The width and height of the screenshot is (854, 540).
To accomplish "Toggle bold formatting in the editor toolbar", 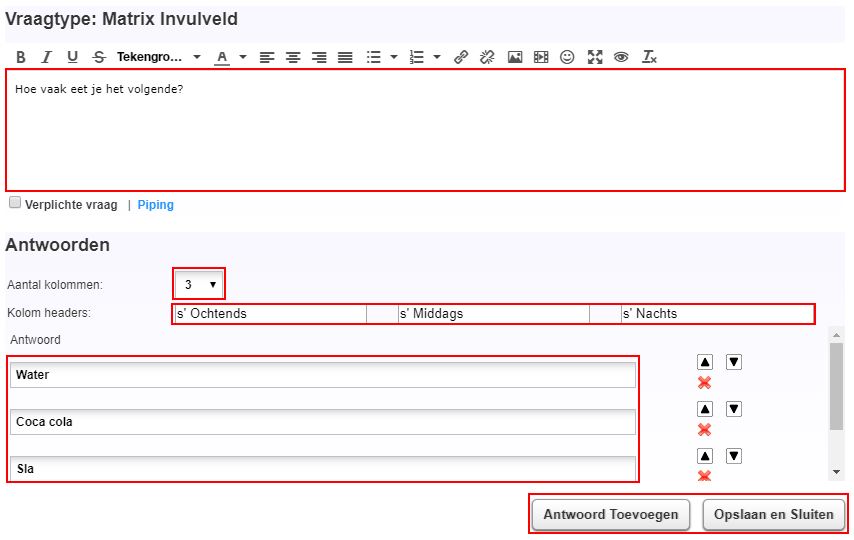I will (20, 57).
